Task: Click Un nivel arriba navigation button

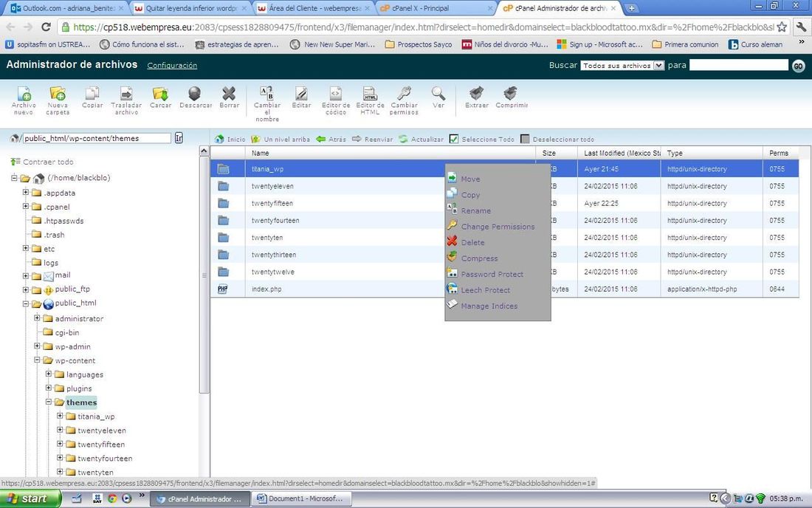Action: [x=281, y=140]
